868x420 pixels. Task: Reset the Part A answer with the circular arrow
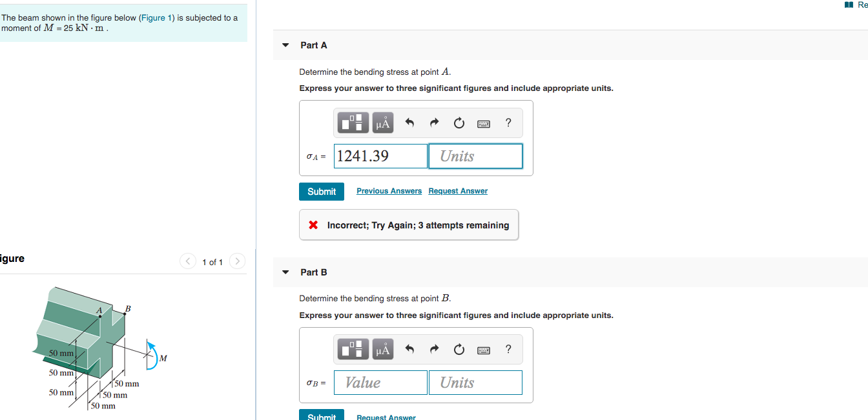click(x=459, y=123)
